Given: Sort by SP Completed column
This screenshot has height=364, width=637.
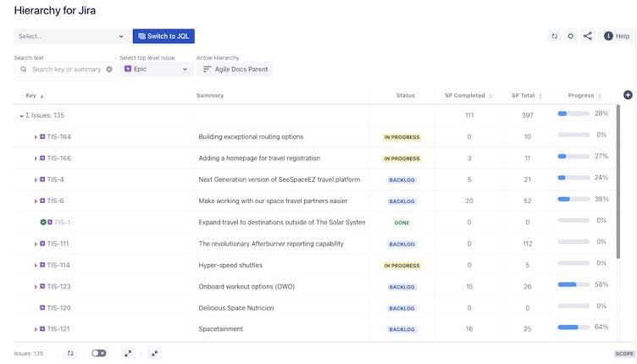Looking at the screenshot, I should [x=468, y=96].
